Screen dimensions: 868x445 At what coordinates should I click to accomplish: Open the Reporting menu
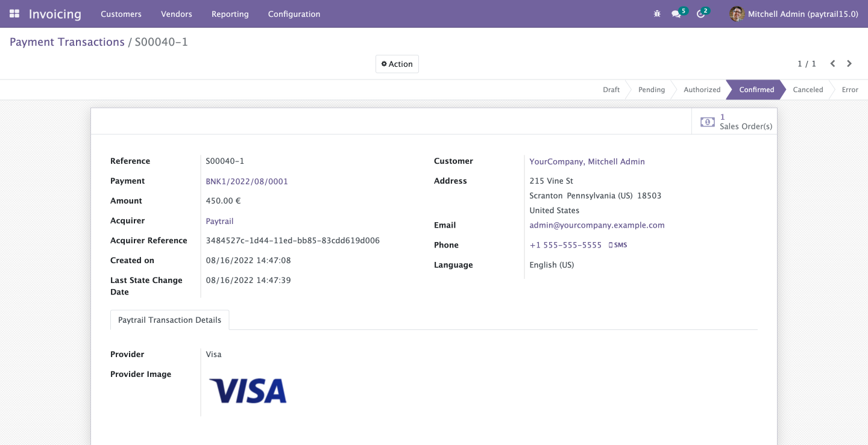click(x=230, y=14)
